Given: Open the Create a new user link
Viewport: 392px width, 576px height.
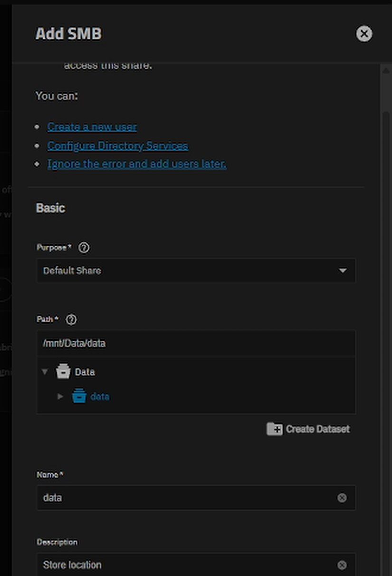Looking at the screenshot, I should (92, 127).
